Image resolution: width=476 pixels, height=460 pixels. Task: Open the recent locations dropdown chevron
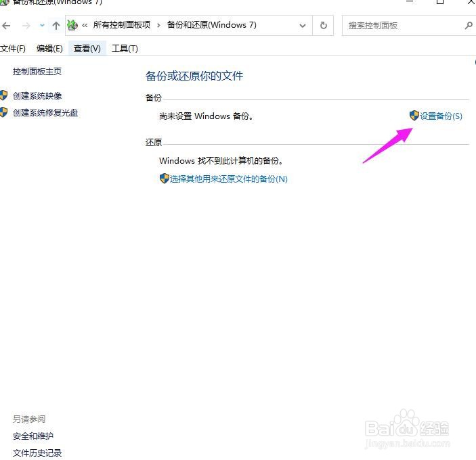tap(42, 26)
